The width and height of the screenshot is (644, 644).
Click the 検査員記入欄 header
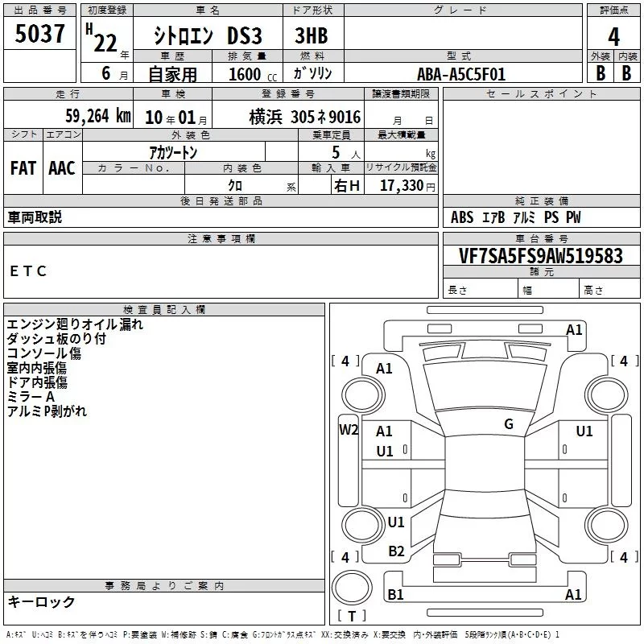click(x=164, y=310)
